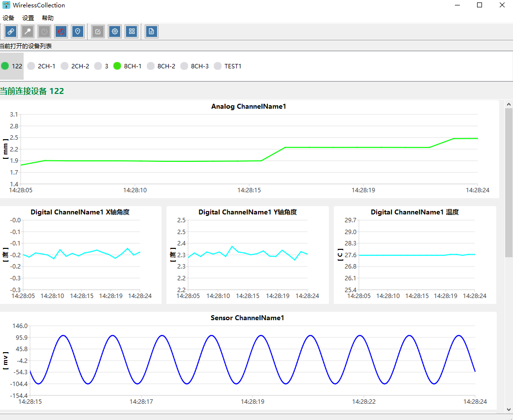Viewport: 513px width, 420px height.
Task: Click the 29.7 axis value in 温度 chart
Action: click(x=351, y=220)
